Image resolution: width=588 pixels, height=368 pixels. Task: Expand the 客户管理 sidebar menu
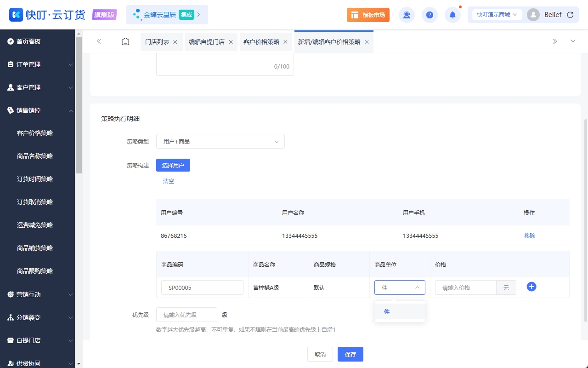(37, 87)
